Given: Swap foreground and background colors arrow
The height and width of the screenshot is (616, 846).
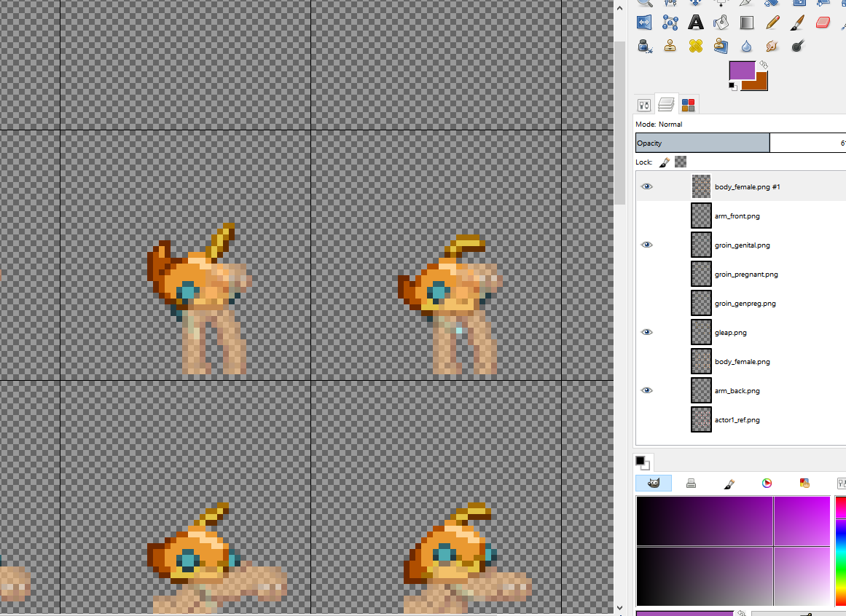Looking at the screenshot, I should coord(764,65).
